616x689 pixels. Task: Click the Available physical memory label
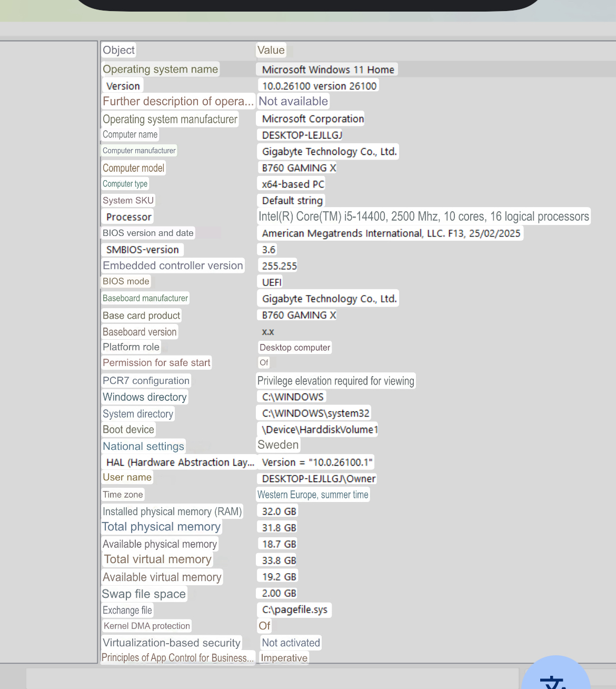[160, 544]
